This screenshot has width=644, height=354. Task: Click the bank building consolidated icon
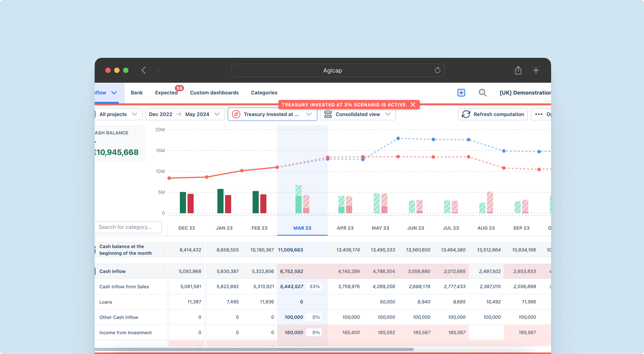328,114
